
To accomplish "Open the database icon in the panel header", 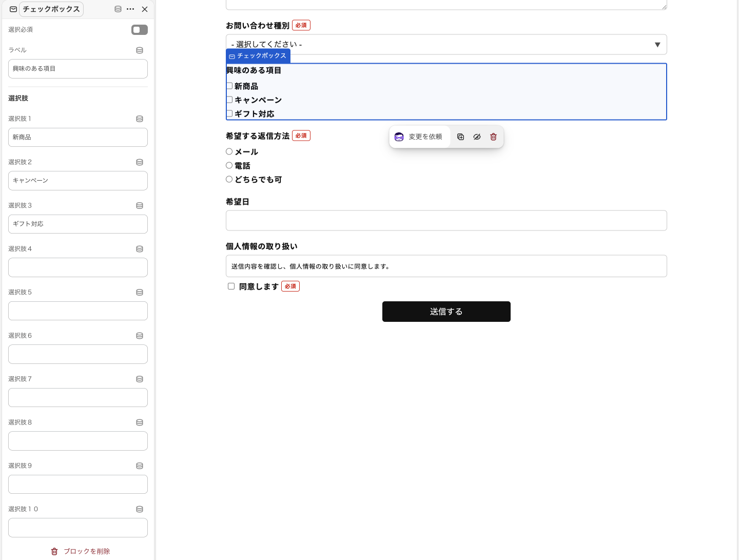I will coord(118,9).
